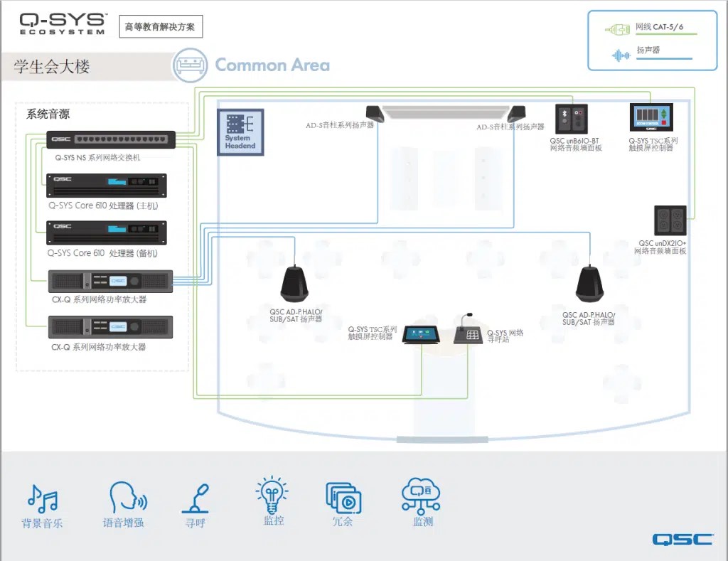Screen dimensions: 728x561
Task: Click the 扬声器 legend text
Action: (x=648, y=50)
